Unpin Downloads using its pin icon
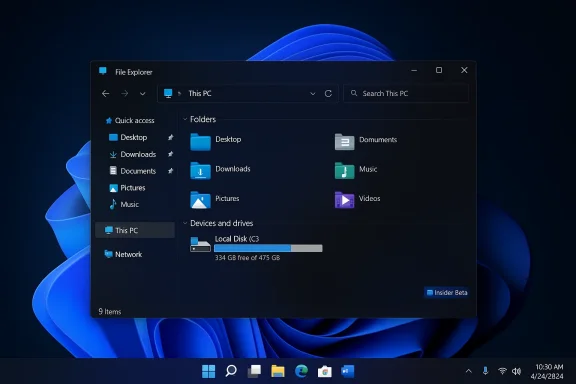This screenshot has width=576, height=384. pos(170,154)
